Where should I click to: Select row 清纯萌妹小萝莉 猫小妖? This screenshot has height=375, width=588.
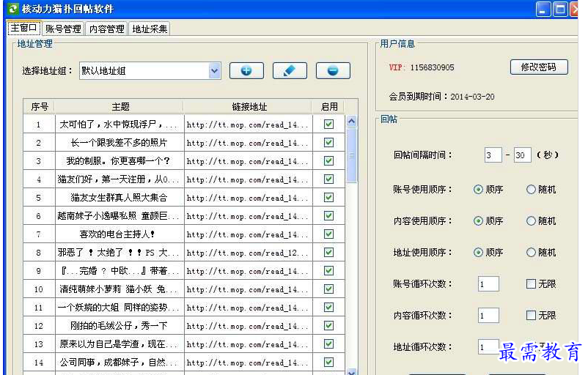tap(184, 289)
